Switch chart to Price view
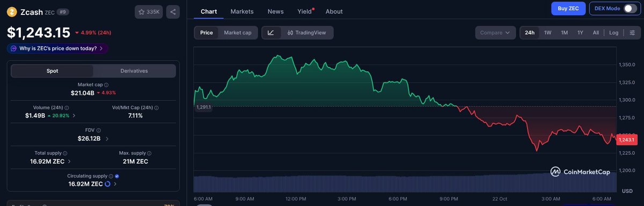The image size is (644, 206). (x=207, y=33)
